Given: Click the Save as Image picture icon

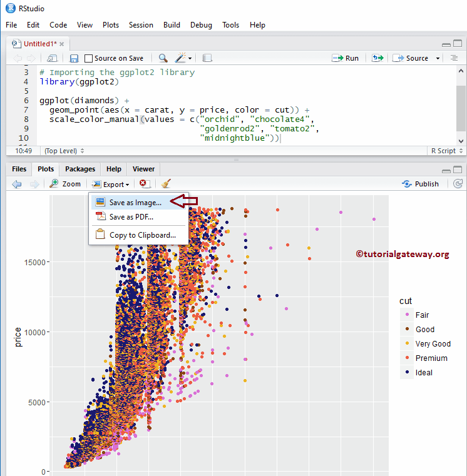Looking at the screenshot, I should [100, 202].
